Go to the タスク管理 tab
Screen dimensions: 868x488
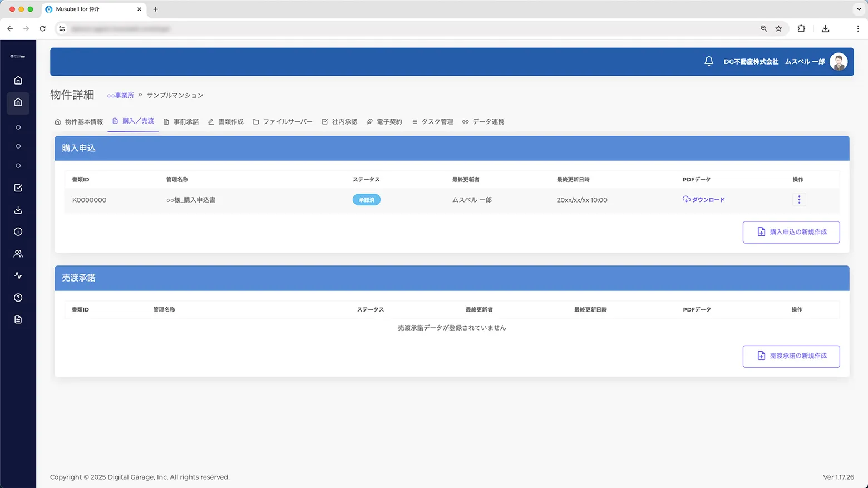click(x=432, y=122)
